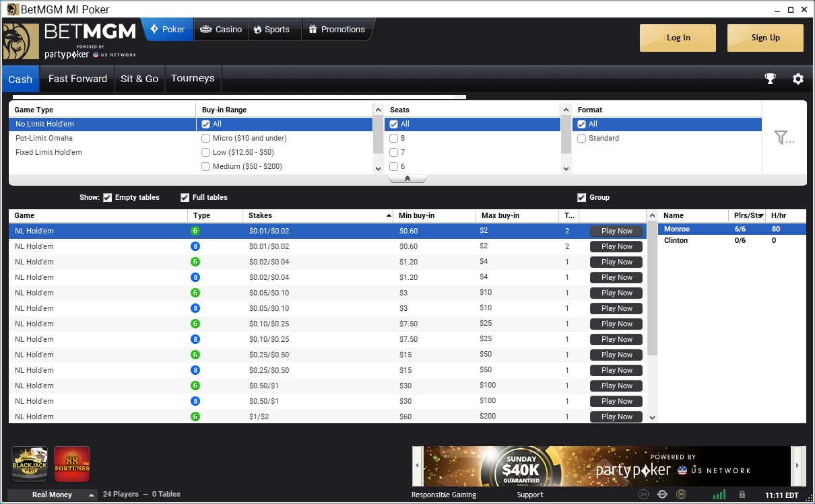815x504 pixels.
Task: Select the Cash tab
Action: pyautogui.click(x=20, y=79)
